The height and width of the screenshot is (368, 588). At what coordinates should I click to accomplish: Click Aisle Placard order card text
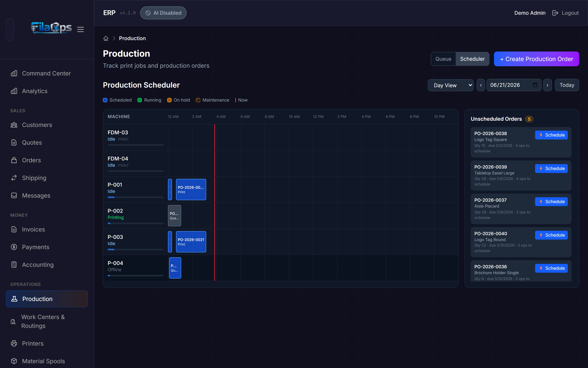coord(487,206)
